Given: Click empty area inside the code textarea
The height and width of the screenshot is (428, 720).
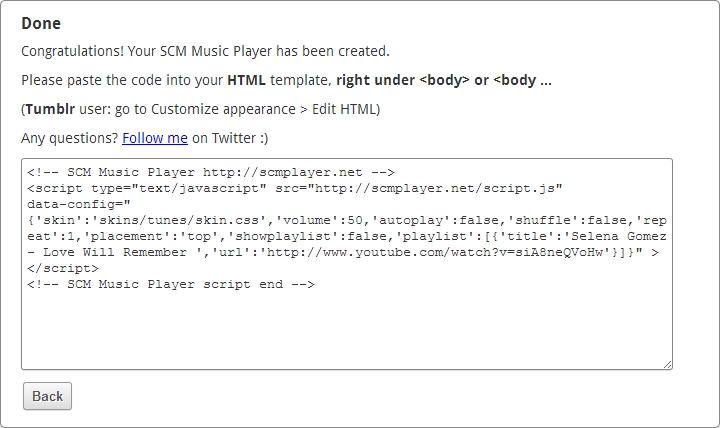Looking at the screenshot, I should point(347,328).
